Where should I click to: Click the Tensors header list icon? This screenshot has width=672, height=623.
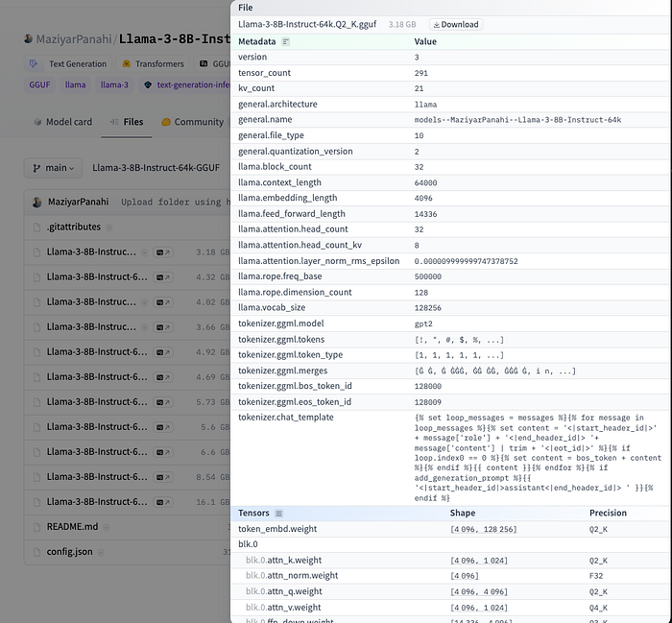279,514
